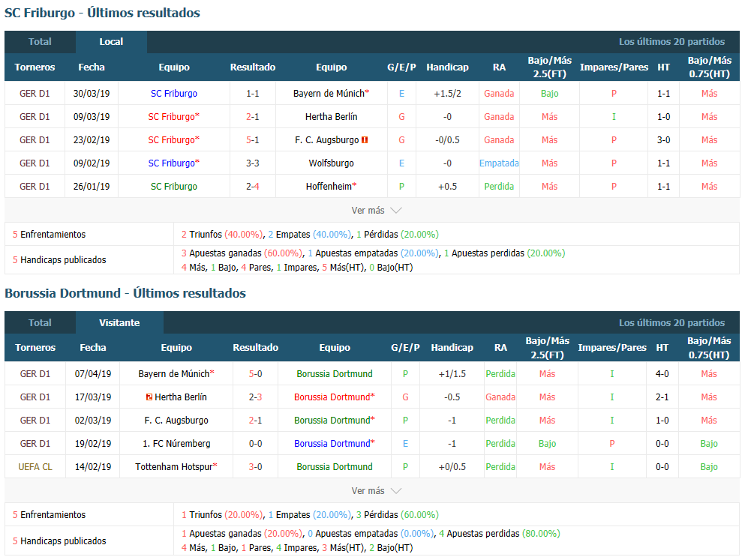Click Perdida in the Hoffenheim row
Image resolution: width=745 pixels, height=560 pixels.
click(499, 187)
